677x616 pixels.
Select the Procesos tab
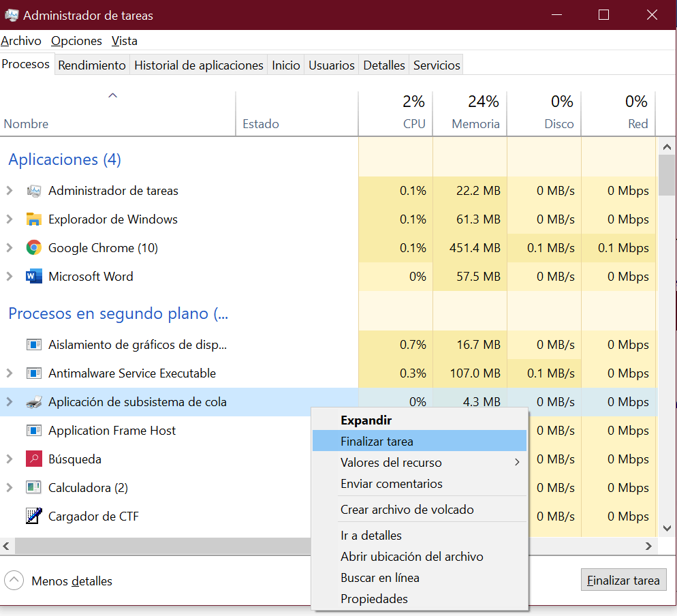coord(26,64)
